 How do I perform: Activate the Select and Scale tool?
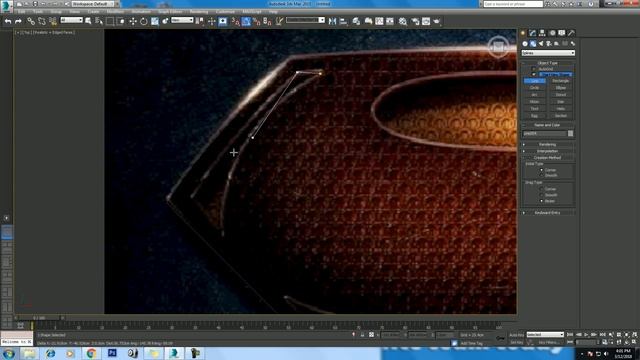tap(155, 21)
